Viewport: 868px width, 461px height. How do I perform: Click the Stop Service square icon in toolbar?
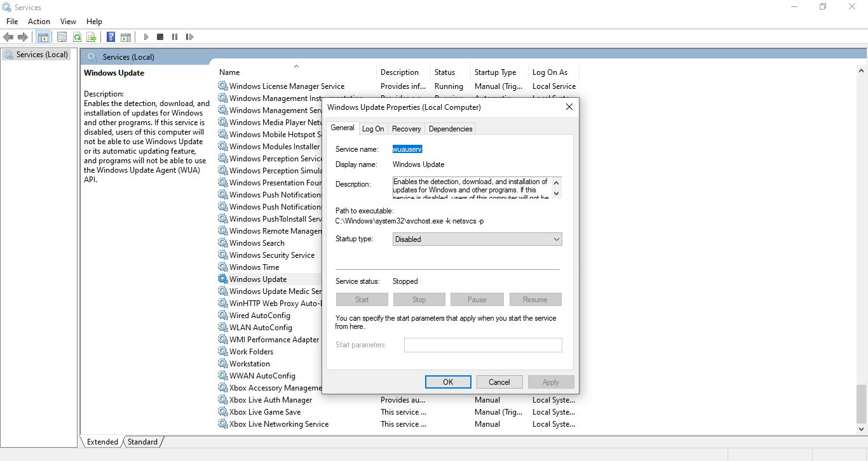[x=160, y=37]
